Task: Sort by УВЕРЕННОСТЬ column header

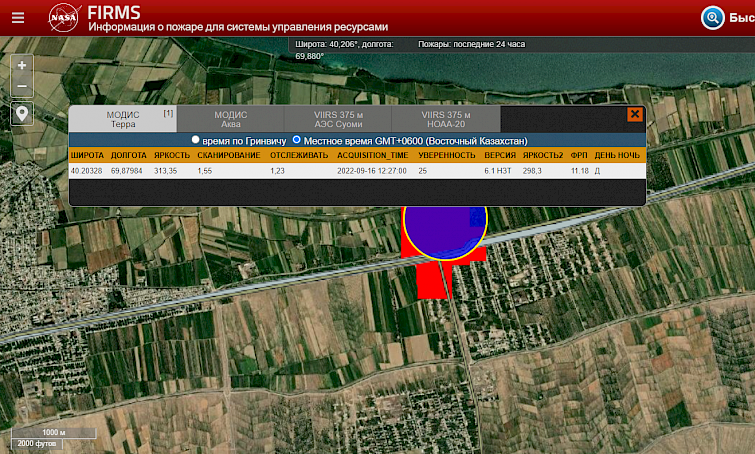Action: [x=446, y=156]
